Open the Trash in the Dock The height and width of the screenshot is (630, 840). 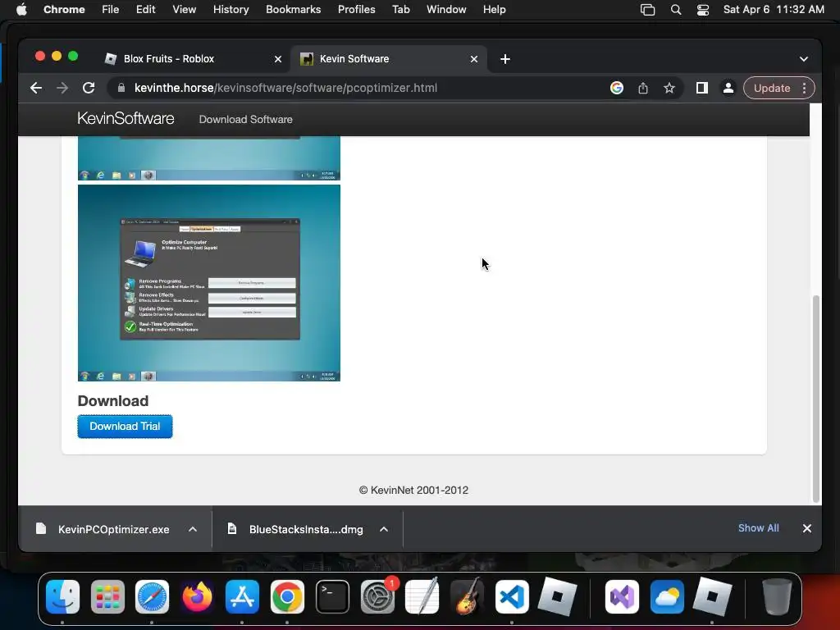coord(777,596)
